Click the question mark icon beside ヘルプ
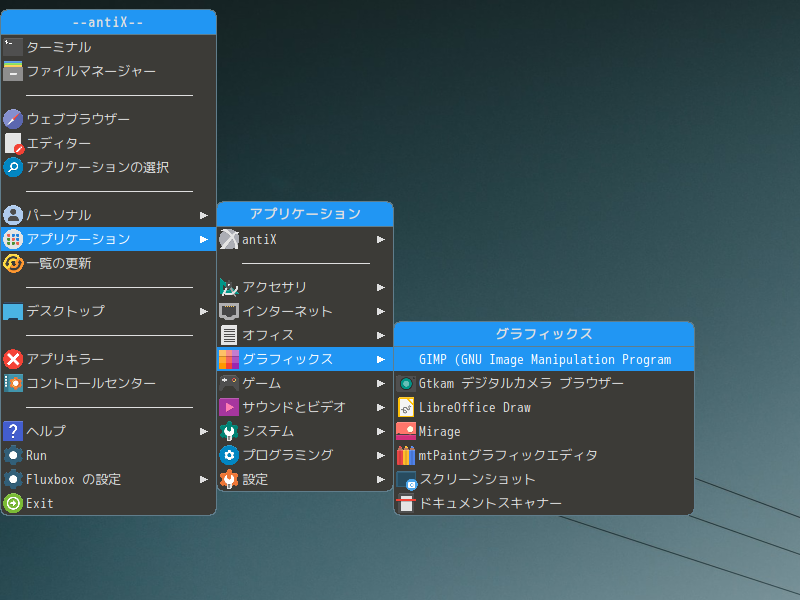 point(13,431)
